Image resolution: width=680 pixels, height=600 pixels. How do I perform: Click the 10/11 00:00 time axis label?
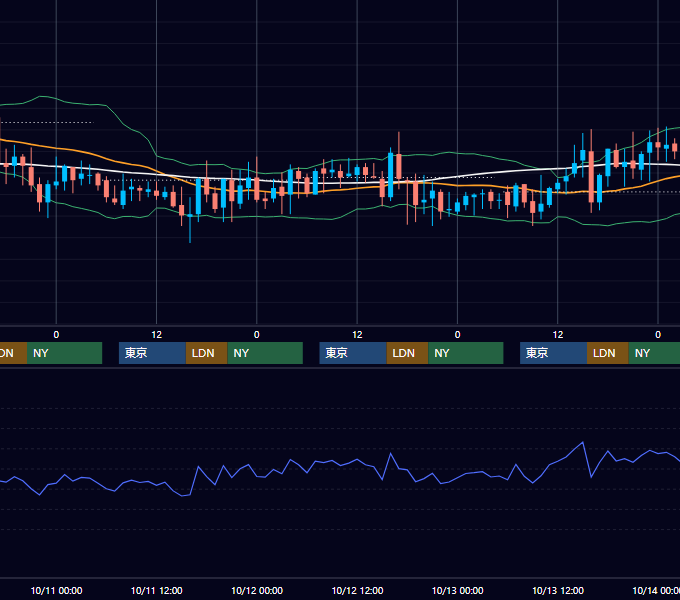coord(56,590)
